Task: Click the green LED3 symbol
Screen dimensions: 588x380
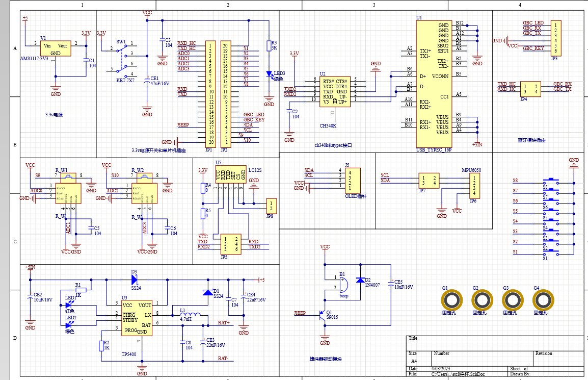Action: (x=269, y=74)
